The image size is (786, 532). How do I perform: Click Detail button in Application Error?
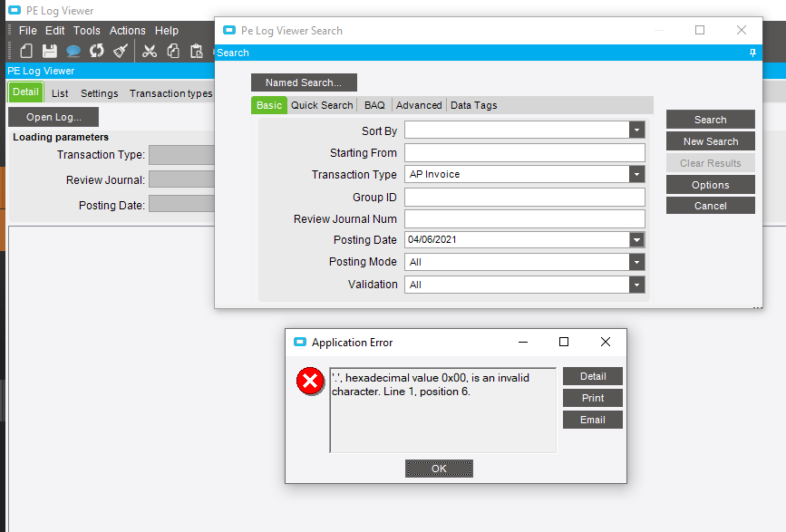tap(593, 376)
